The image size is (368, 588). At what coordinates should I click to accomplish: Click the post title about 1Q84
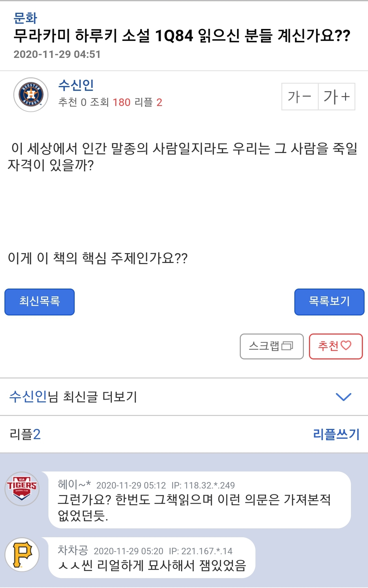click(x=182, y=36)
